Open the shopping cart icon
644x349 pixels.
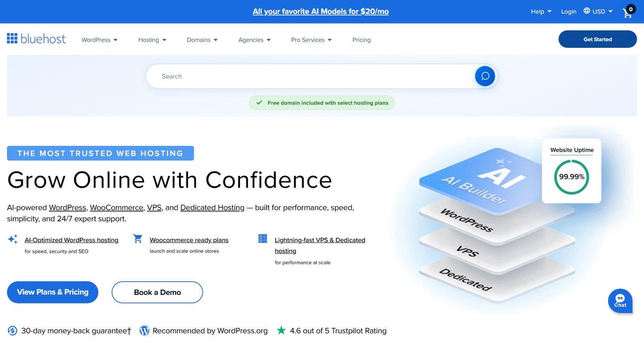[x=629, y=12]
